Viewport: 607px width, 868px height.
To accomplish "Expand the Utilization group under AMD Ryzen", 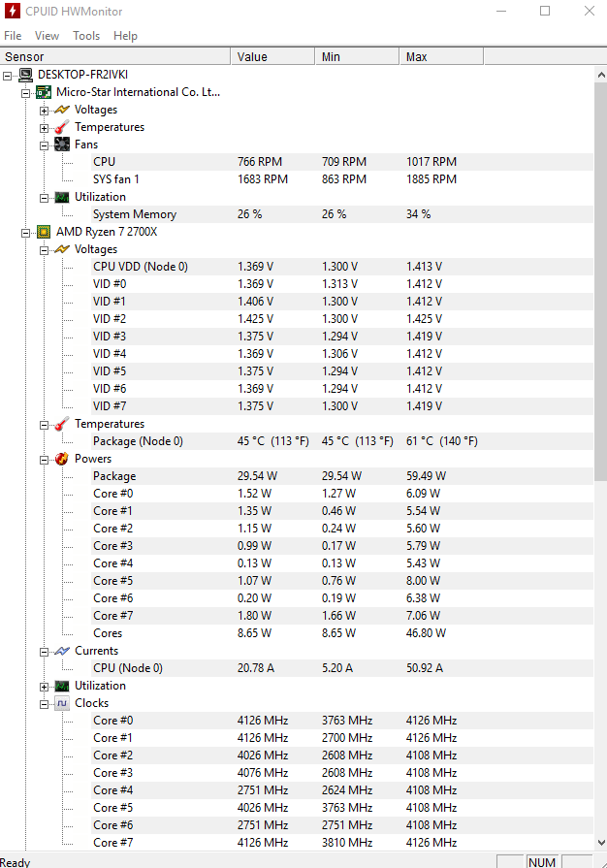I will [x=45, y=686].
